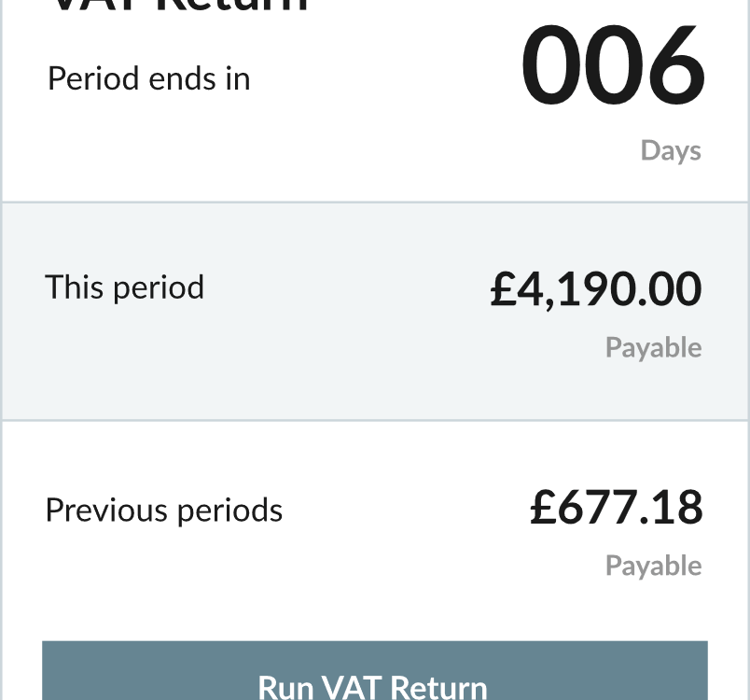
Task: Click the word 'Run' on the teal button
Action: point(285,688)
